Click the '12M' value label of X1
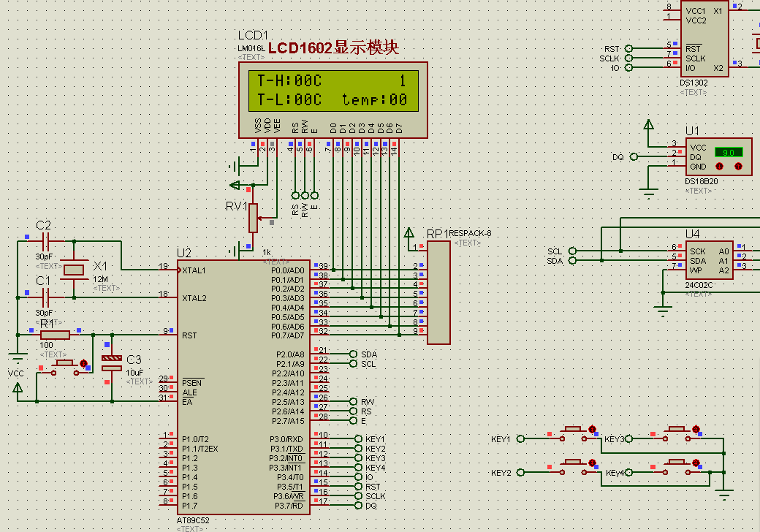The height and width of the screenshot is (532, 760). tap(100, 279)
